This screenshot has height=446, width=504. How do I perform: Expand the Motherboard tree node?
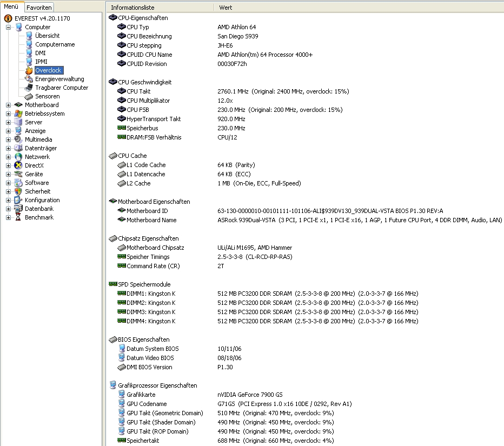click(8, 105)
